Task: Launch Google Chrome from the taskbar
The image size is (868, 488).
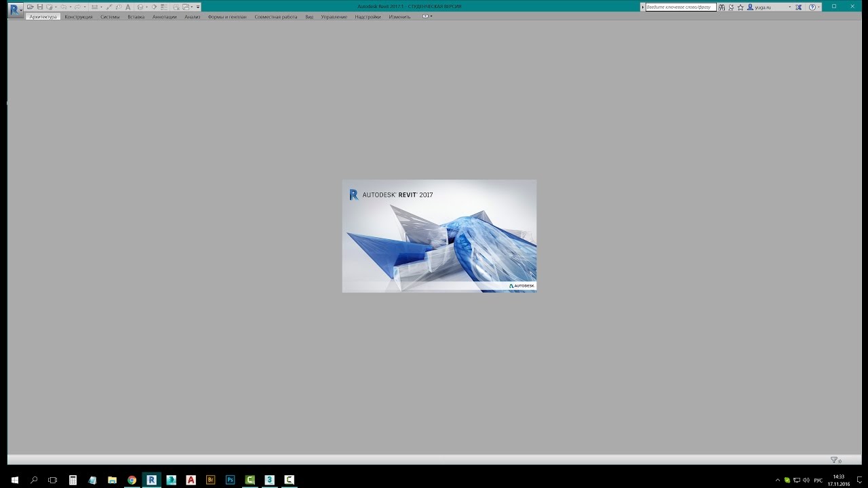Action: point(132,480)
